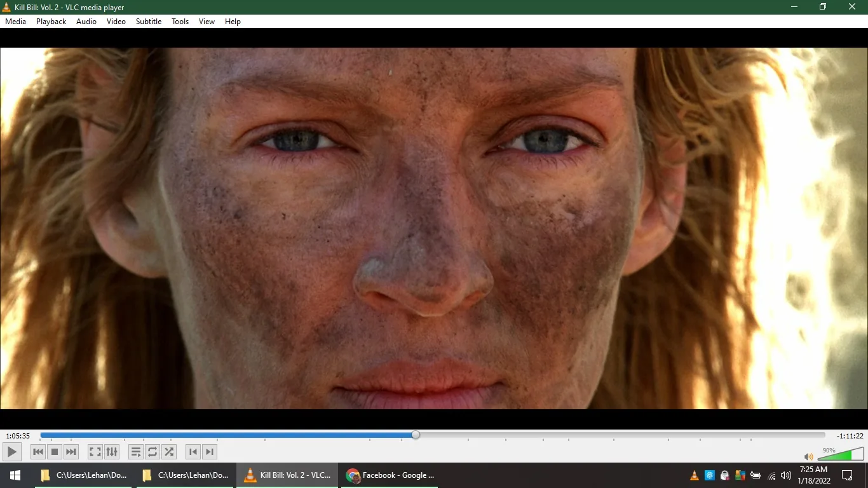The image size is (868, 488).
Task: Go back with the previous media icon
Action: (x=38, y=452)
